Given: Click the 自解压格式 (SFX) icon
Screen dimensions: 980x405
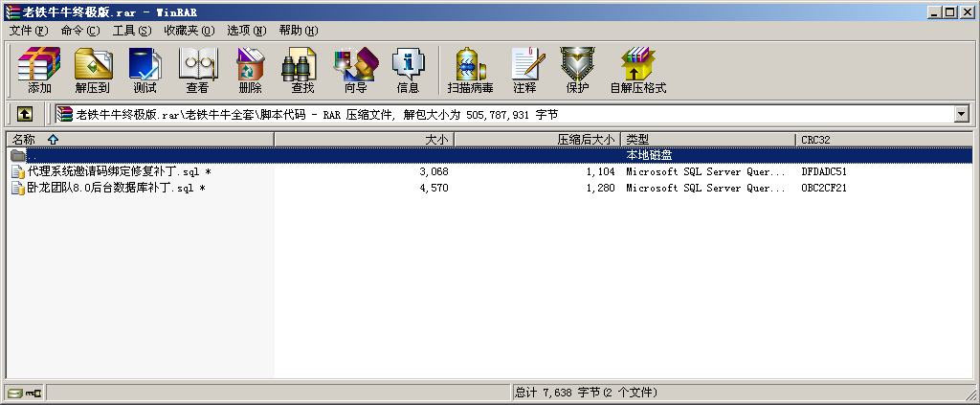Looking at the screenshot, I should [637, 70].
